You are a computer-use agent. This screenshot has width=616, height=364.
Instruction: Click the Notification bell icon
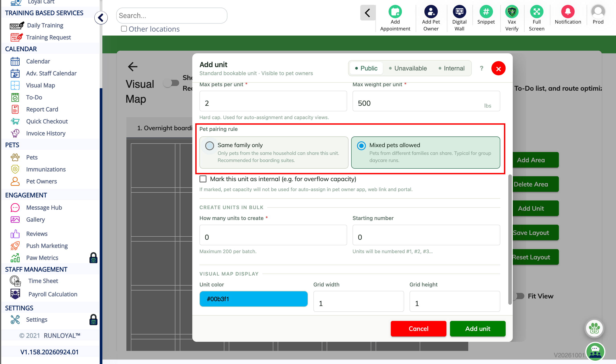(x=568, y=12)
